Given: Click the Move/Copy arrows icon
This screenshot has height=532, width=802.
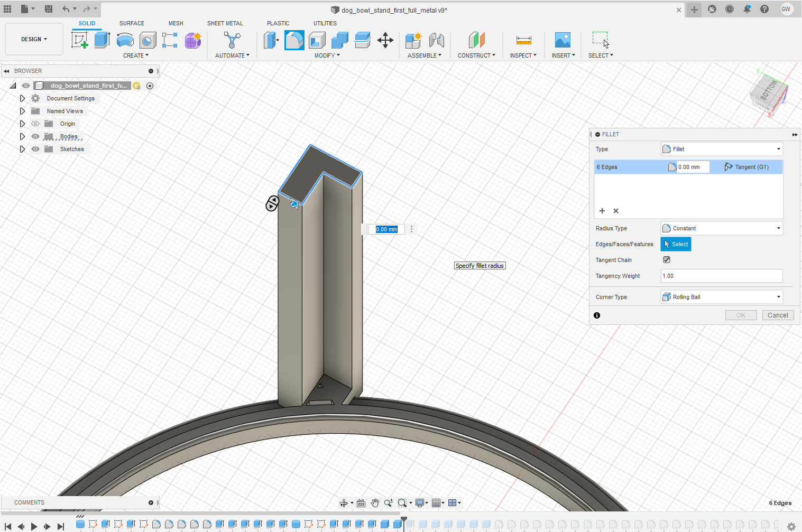Looking at the screenshot, I should pyautogui.click(x=385, y=40).
